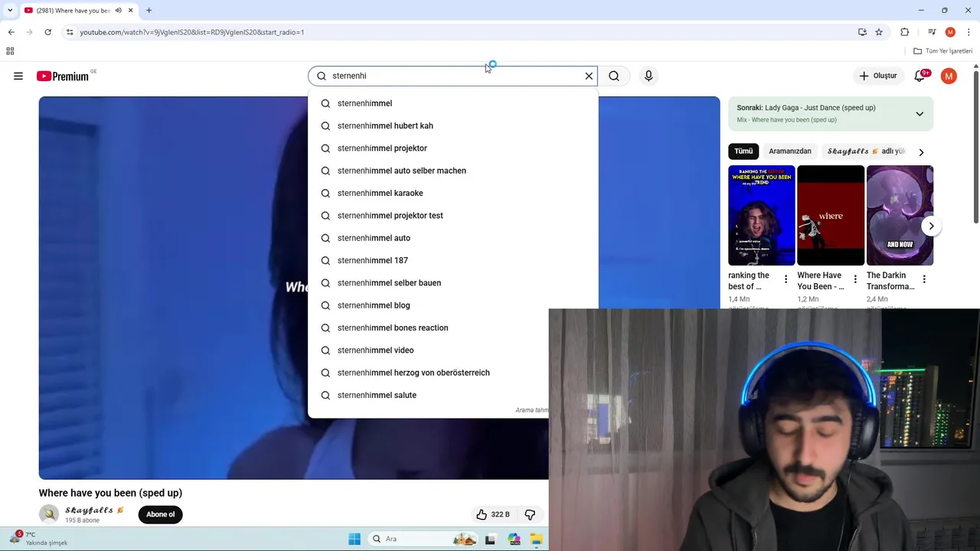Clear the search box with X
This screenshot has height=551, width=980.
pyautogui.click(x=589, y=76)
